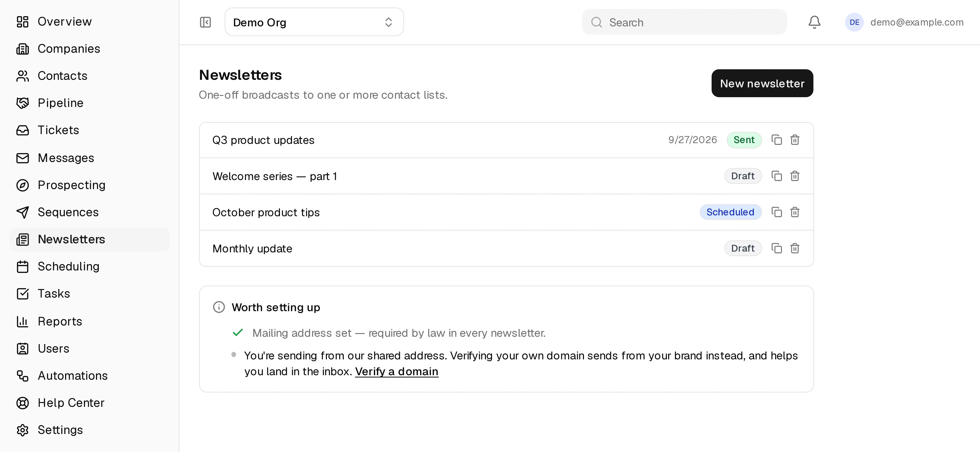Image resolution: width=980 pixels, height=452 pixels.
Task: Open the October product tips row
Action: [506, 212]
